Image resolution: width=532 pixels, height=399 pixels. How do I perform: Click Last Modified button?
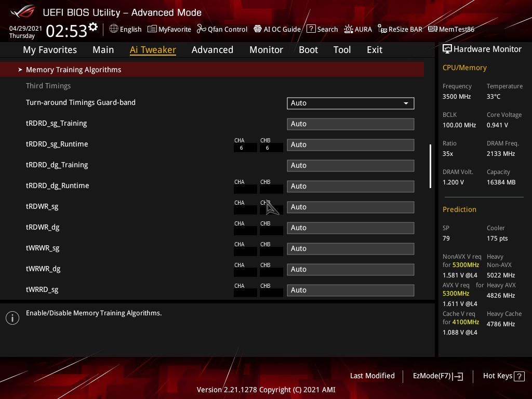tap(372, 376)
